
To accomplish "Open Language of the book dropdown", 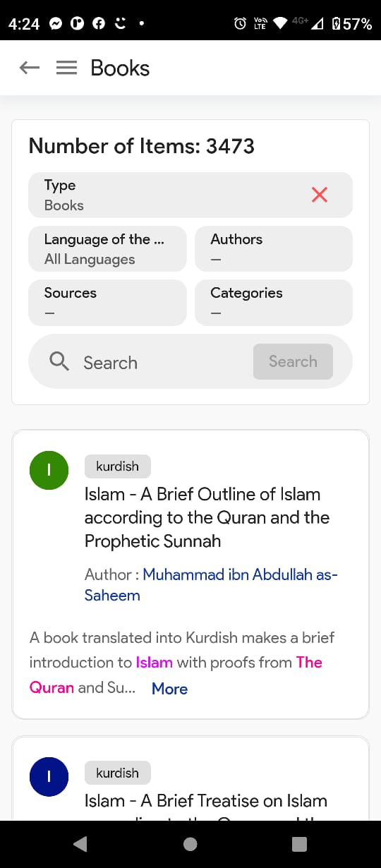I will [x=108, y=248].
